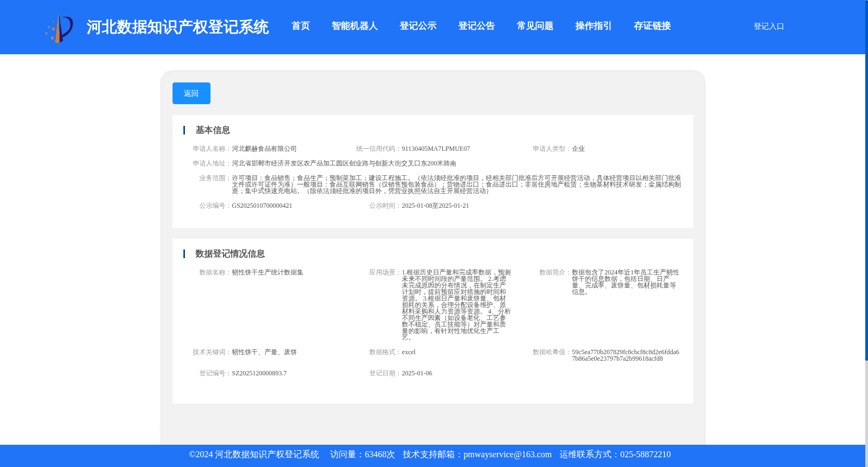This screenshot has height=467, width=868.
Task: Select publicity period 2025-01-08至2025-01-21
Action: (x=435, y=206)
